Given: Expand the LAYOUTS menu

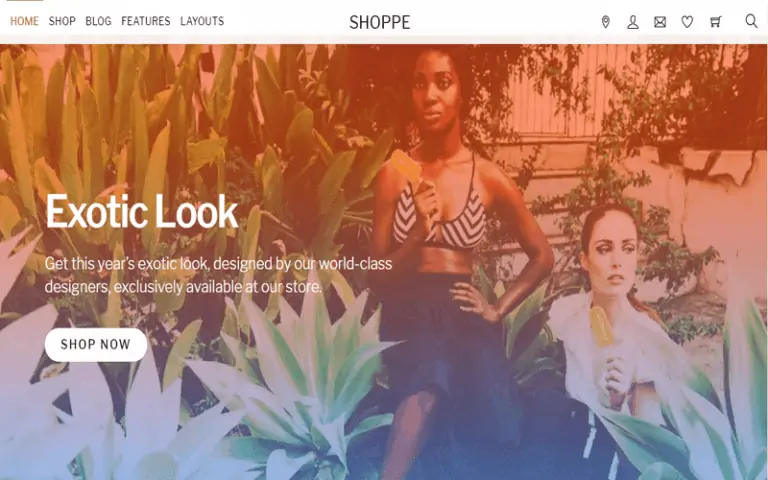Looking at the screenshot, I should pos(202,21).
